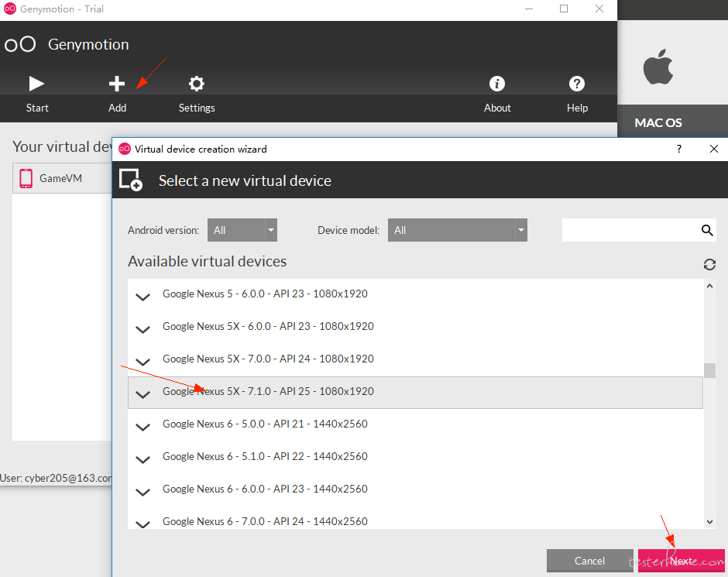Click the Settings label in toolbar
Screen dimensions: 728x577
point(197,108)
